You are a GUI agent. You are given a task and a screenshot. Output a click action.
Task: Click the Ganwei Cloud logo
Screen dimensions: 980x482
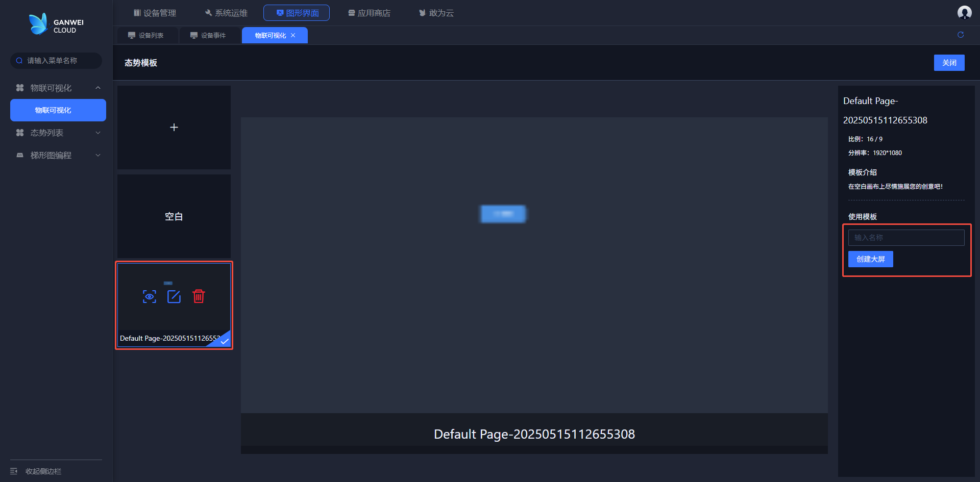(x=56, y=24)
